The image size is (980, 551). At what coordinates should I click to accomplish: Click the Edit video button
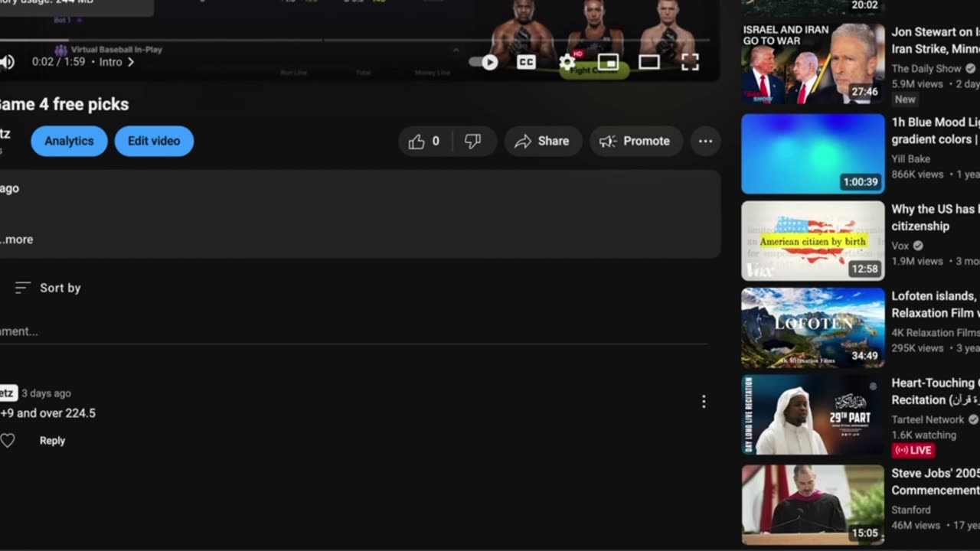click(x=154, y=141)
